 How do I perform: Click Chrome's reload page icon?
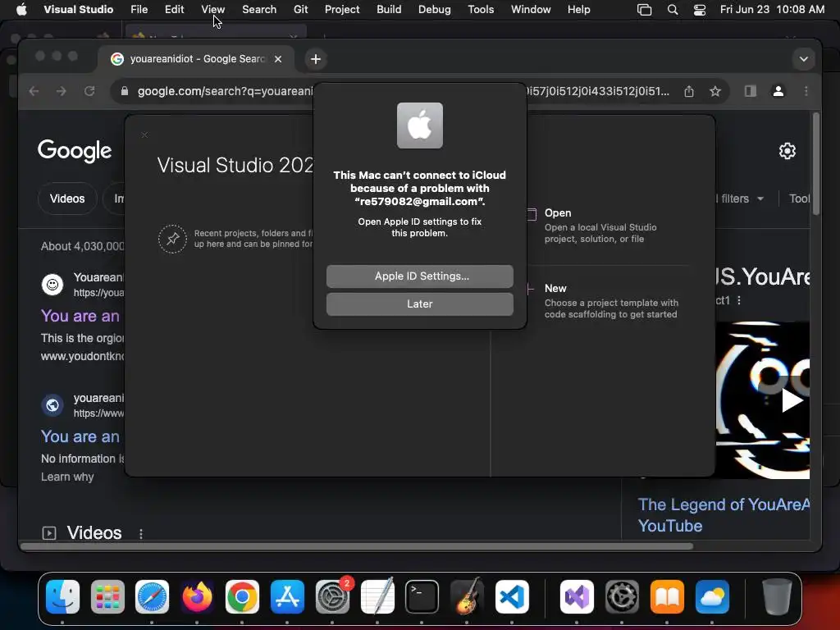pos(89,91)
